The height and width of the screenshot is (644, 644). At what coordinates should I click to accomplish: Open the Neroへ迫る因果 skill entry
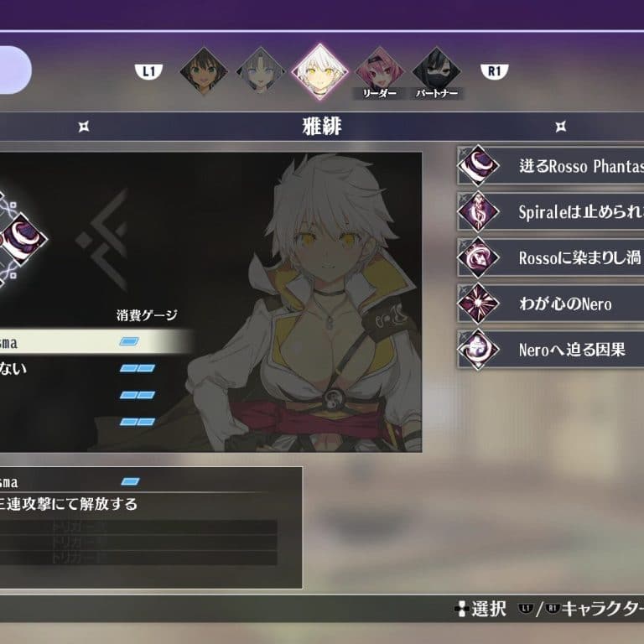551,350
